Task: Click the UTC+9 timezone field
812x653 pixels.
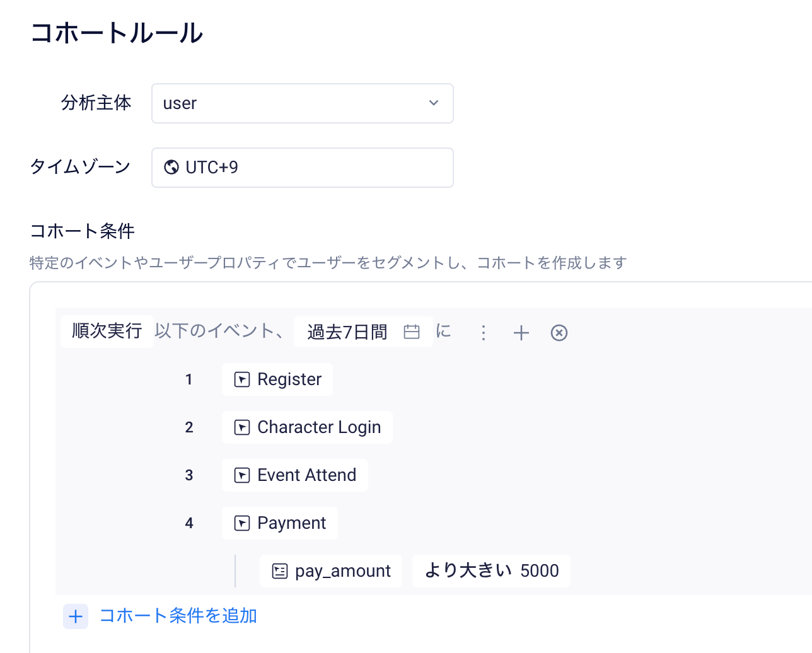Action: pos(303,168)
